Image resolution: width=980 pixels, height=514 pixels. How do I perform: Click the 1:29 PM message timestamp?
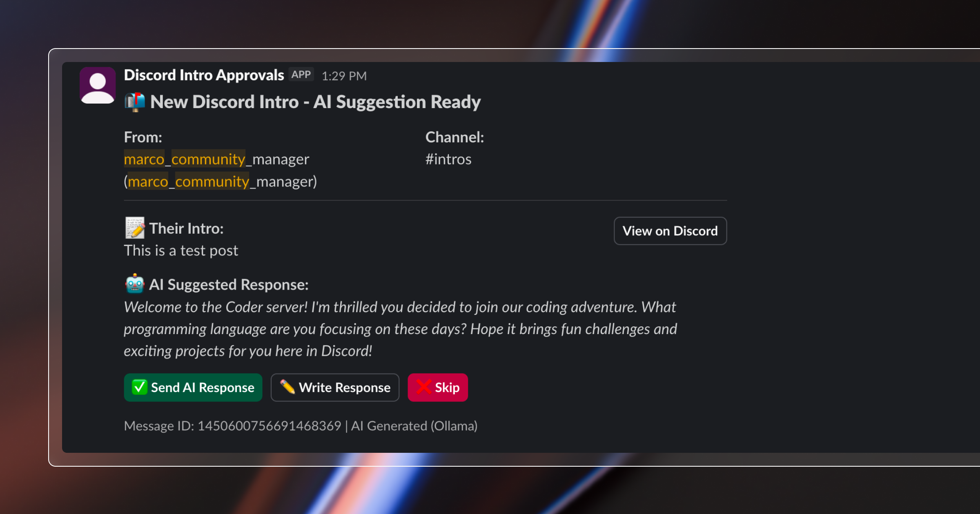[344, 76]
